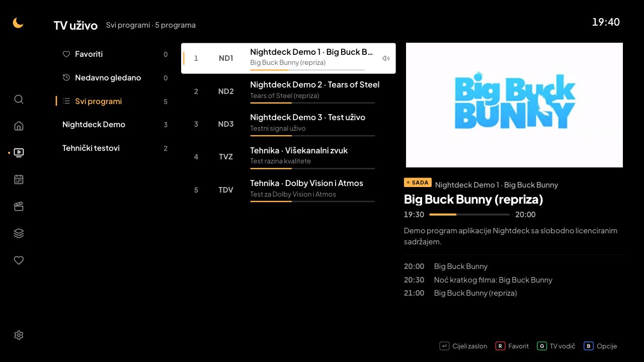The image size is (644, 362).
Task: Click the list icon beside Svi programi
Action: tap(66, 101)
